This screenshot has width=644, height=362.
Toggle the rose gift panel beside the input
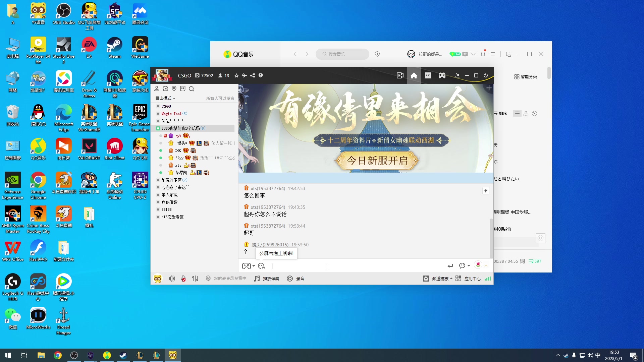pos(478,265)
